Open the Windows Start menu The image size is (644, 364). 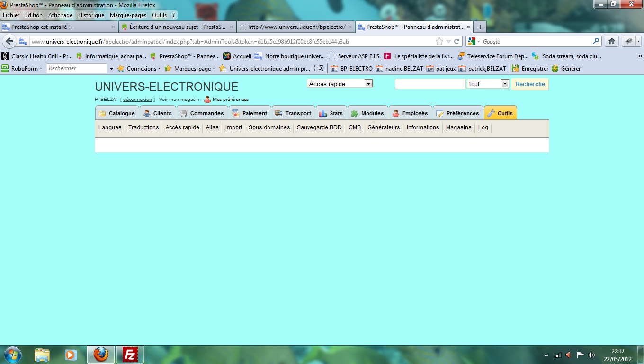point(12,355)
